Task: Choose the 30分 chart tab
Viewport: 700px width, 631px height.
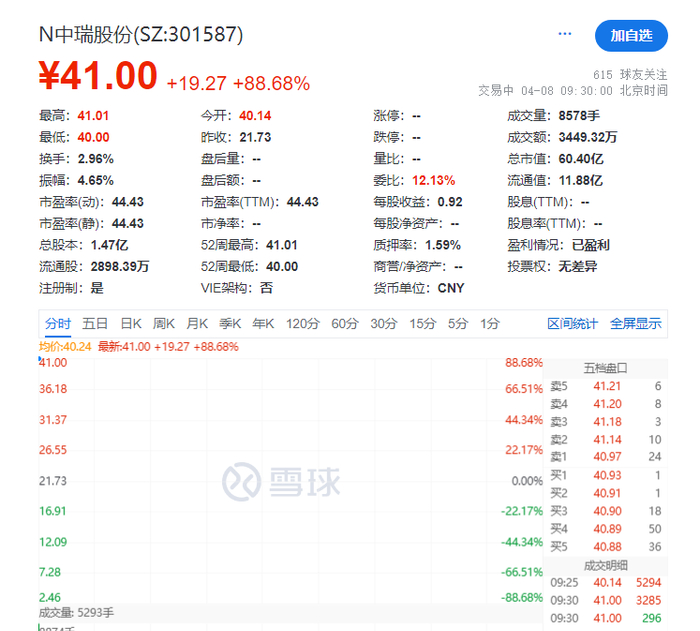Action: pyautogui.click(x=383, y=323)
